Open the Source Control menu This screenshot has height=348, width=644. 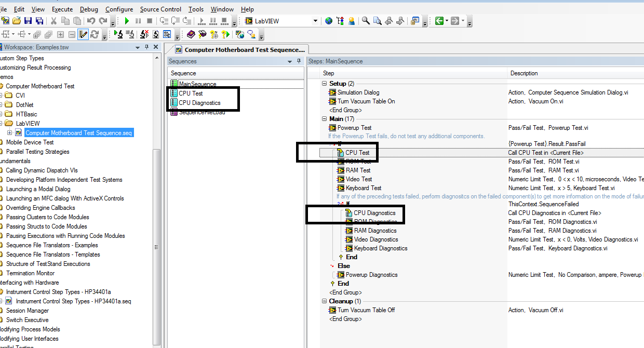(x=160, y=9)
